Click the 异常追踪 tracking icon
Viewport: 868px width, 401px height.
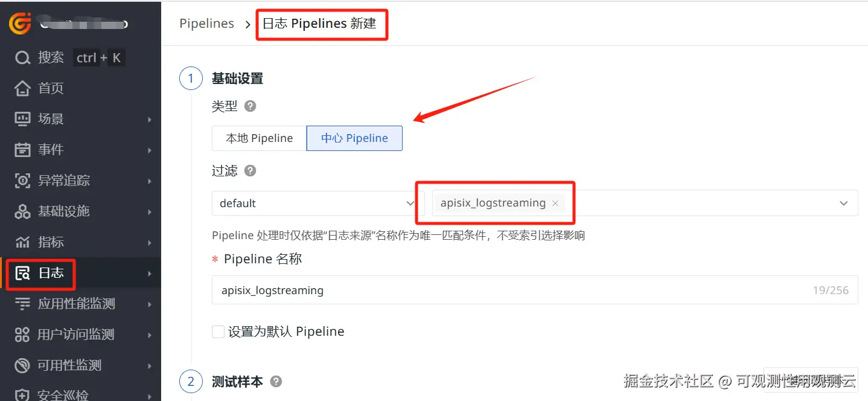(x=22, y=181)
